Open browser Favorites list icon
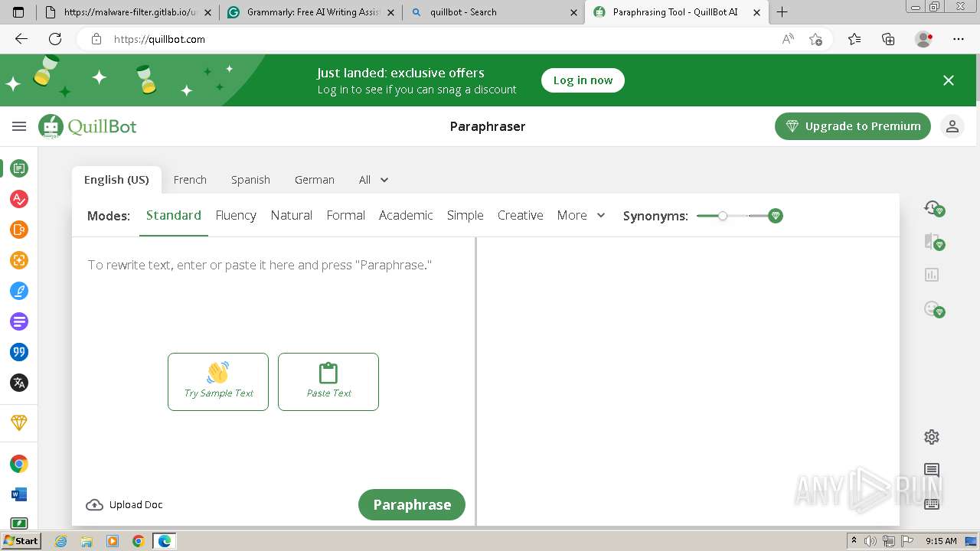 coord(854,39)
